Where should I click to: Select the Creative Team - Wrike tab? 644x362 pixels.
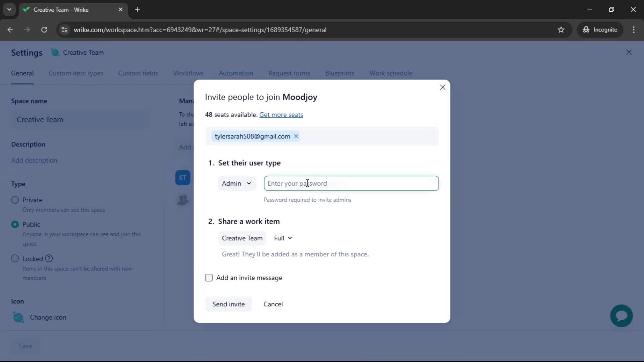[x=73, y=10]
